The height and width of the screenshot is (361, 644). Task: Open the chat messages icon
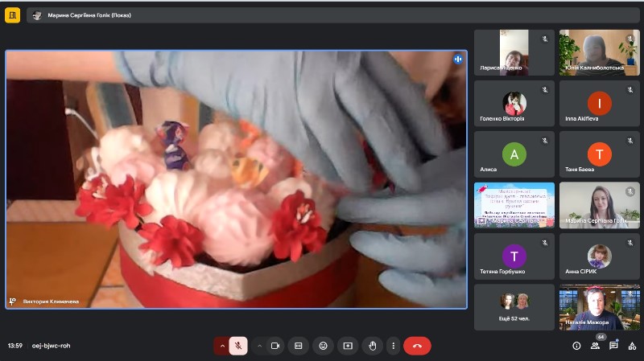613,346
